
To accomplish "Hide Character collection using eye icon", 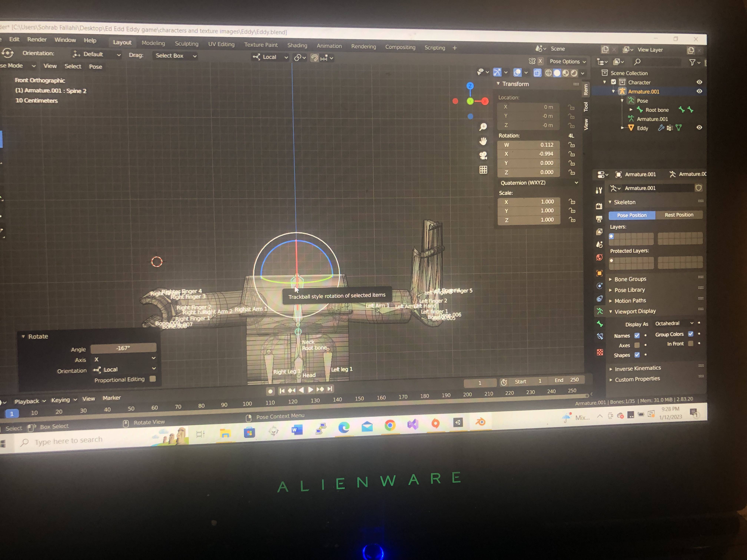I will (699, 82).
